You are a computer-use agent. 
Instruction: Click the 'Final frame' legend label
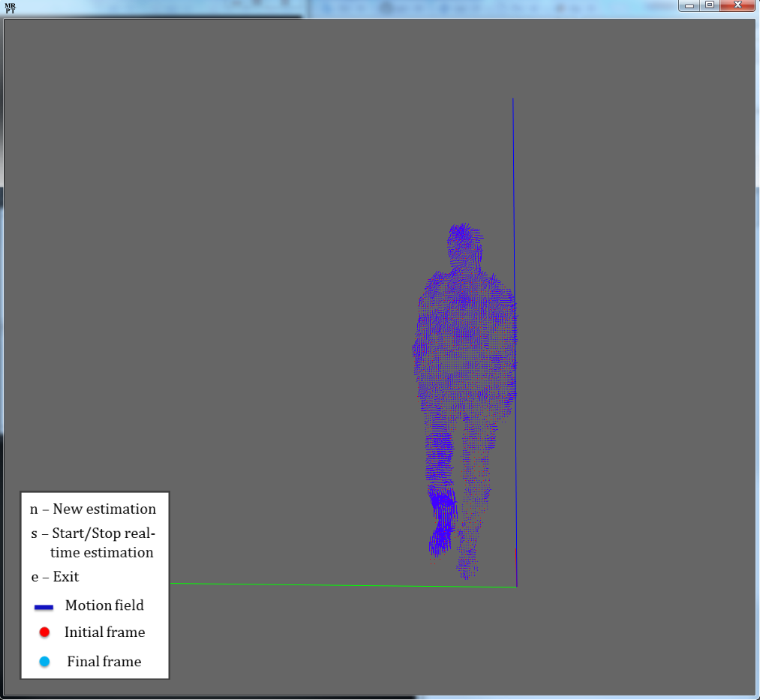pyautogui.click(x=104, y=662)
